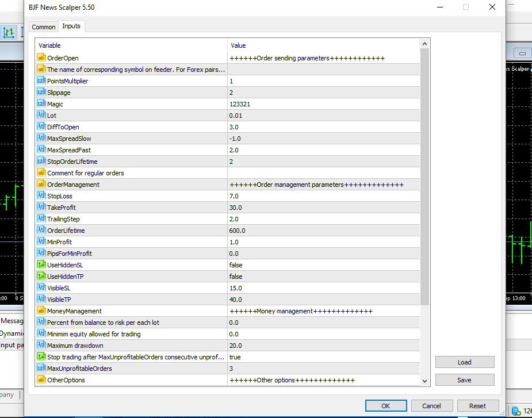Click the StopOrderLifetime integer icon
The height and width of the screenshot is (418, 532).
41,162
